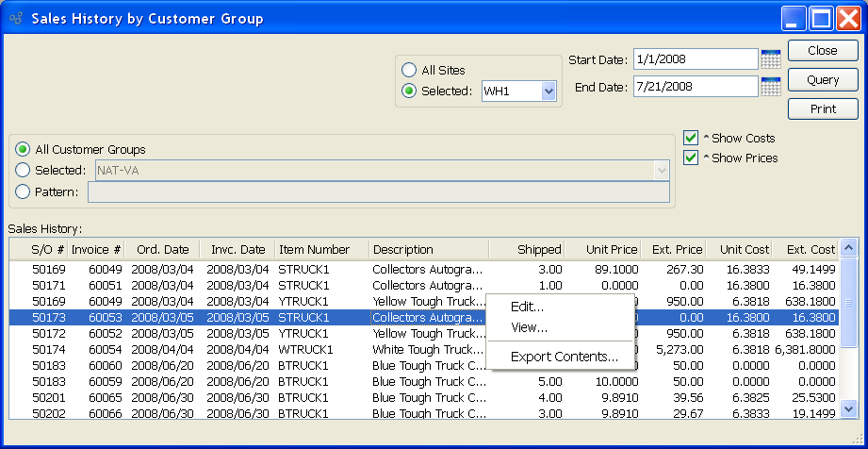The height and width of the screenshot is (449, 868).
Task: Select Export Contents... in context menu
Action: (x=564, y=357)
